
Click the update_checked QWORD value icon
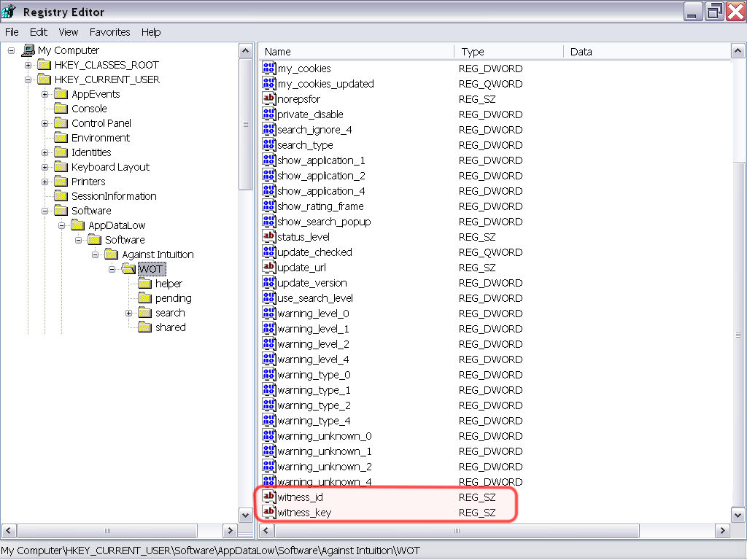point(268,252)
